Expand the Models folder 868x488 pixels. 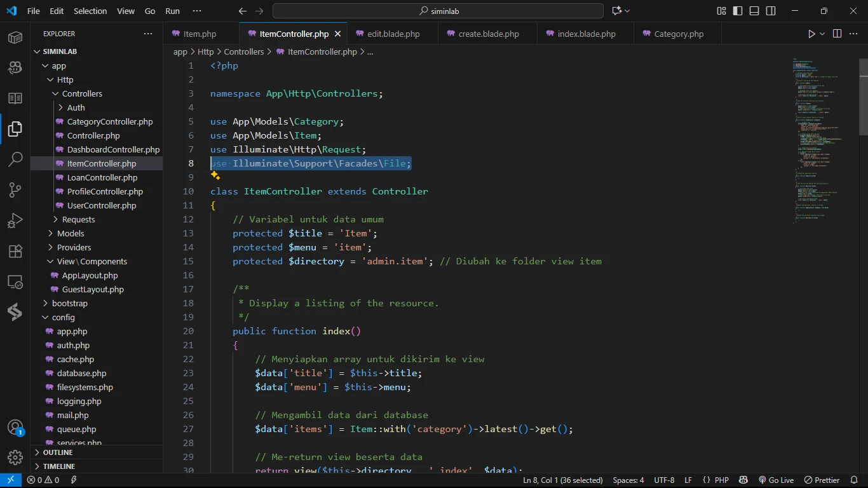[x=71, y=233]
